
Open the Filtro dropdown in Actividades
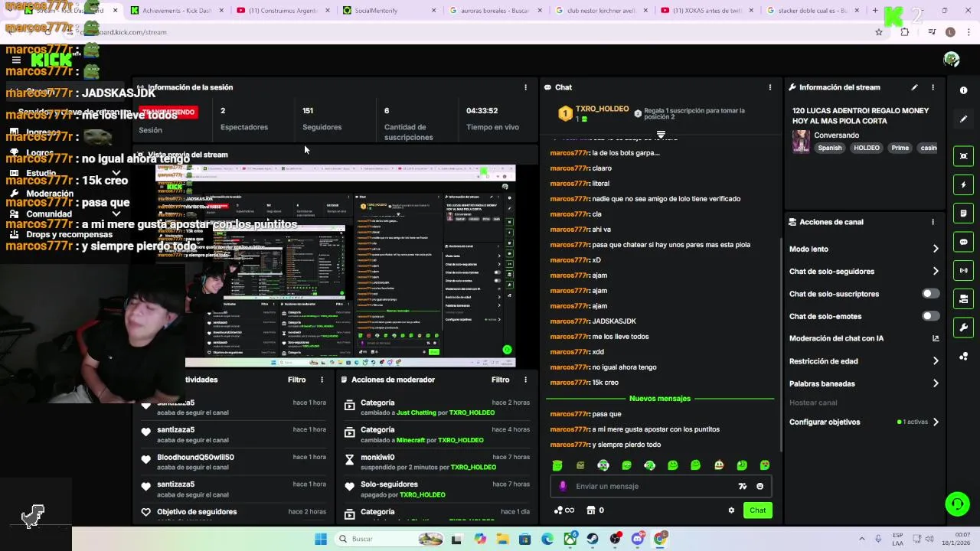(x=296, y=380)
